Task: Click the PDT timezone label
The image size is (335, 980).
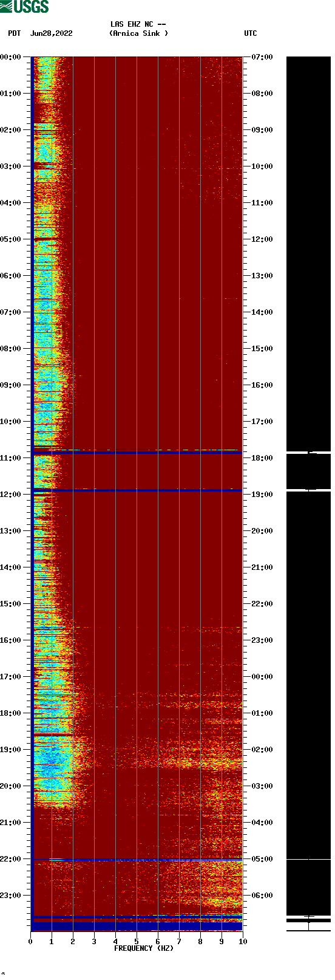Action: pyautogui.click(x=14, y=33)
